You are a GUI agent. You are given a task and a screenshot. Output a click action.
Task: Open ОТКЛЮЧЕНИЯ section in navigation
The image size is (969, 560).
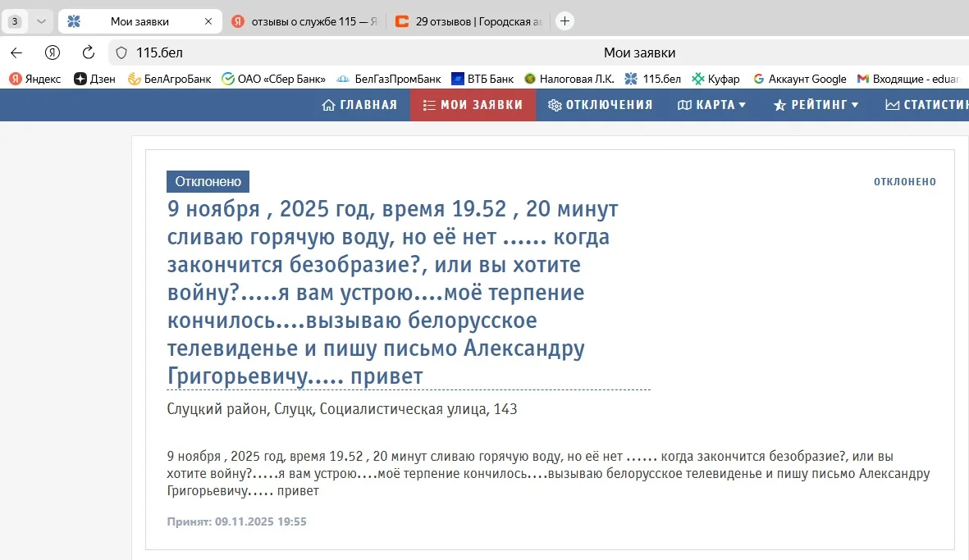pos(600,105)
